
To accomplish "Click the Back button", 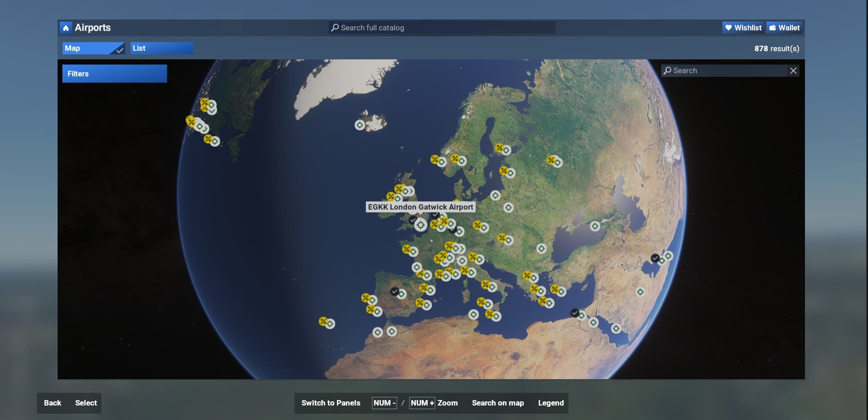I will pyautogui.click(x=53, y=403).
